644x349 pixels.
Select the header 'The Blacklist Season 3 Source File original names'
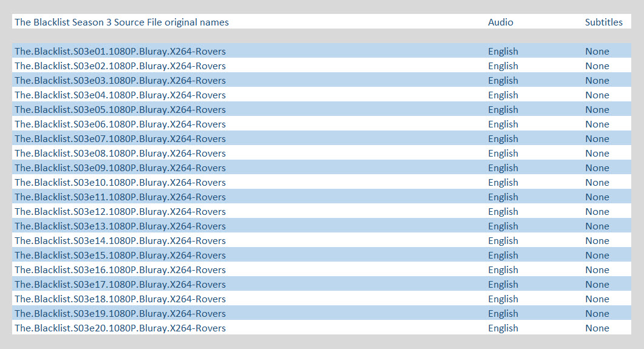[x=121, y=22]
